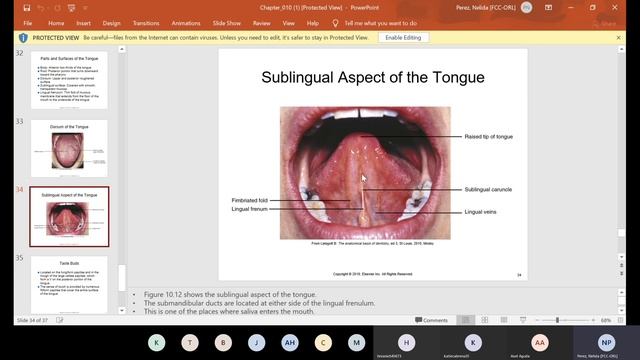Switch to Reading View icon
The height and width of the screenshot is (360, 640).
pyautogui.click(x=504, y=320)
